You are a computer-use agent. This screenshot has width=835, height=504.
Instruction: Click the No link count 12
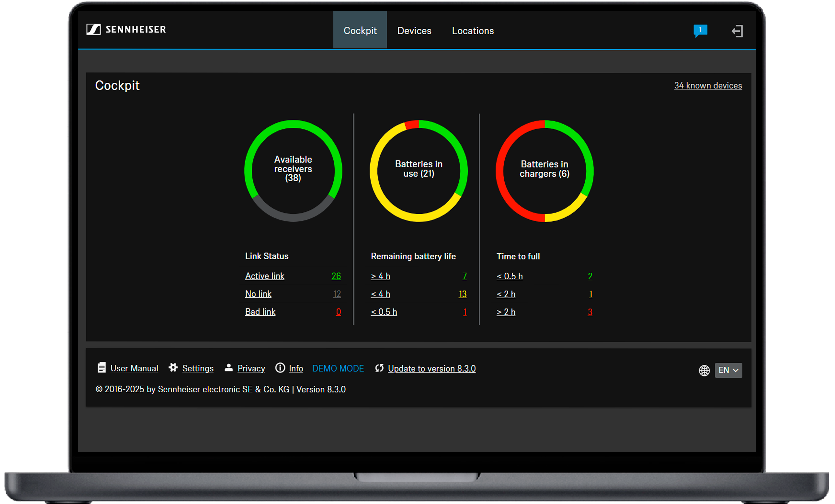click(337, 294)
